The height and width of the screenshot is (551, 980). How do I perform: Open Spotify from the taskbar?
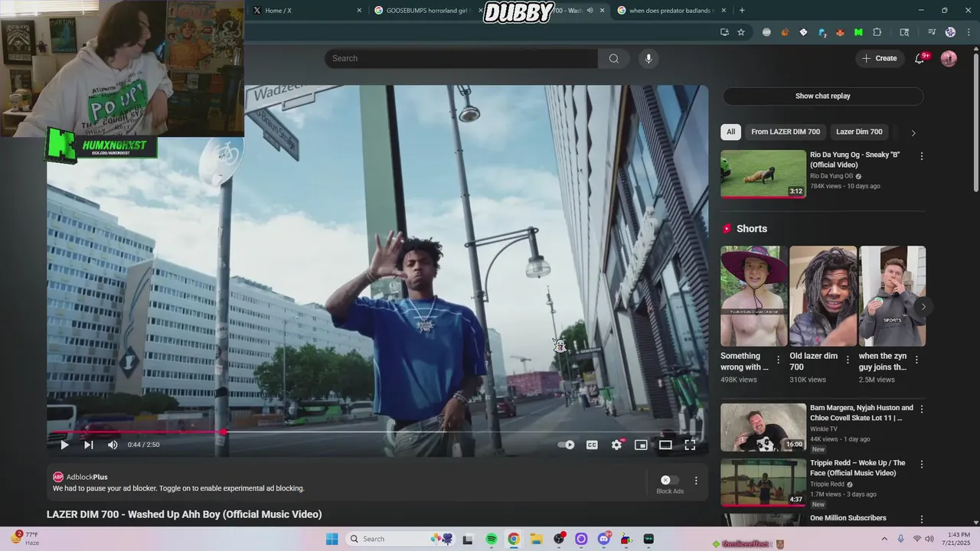coord(492,539)
